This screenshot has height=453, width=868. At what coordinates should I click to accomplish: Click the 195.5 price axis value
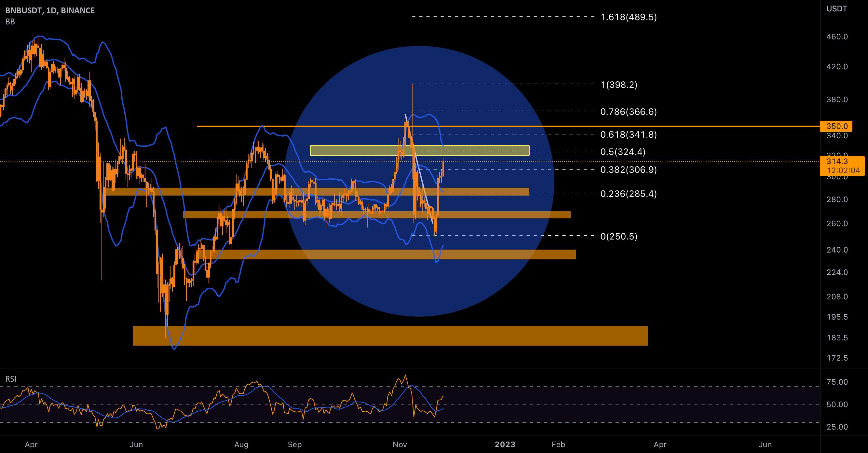pyautogui.click(x=837, y=317)
